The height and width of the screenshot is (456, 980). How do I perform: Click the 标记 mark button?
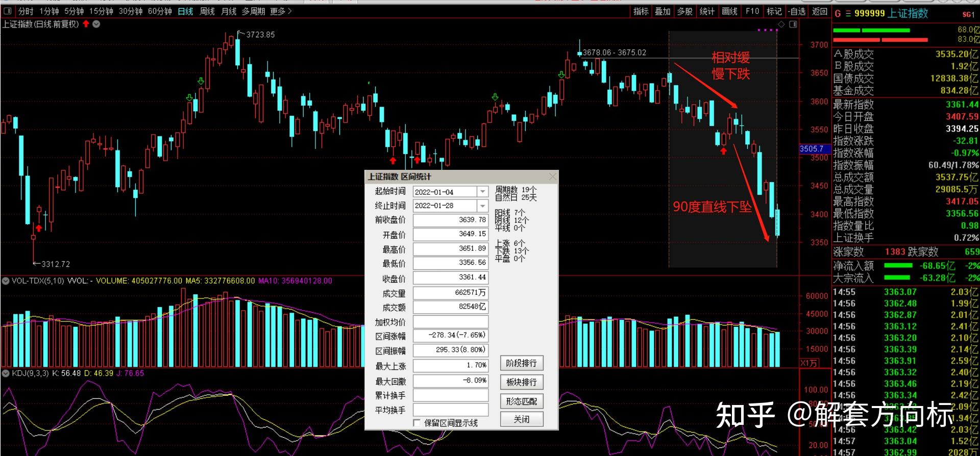click(x=774, y=11)
